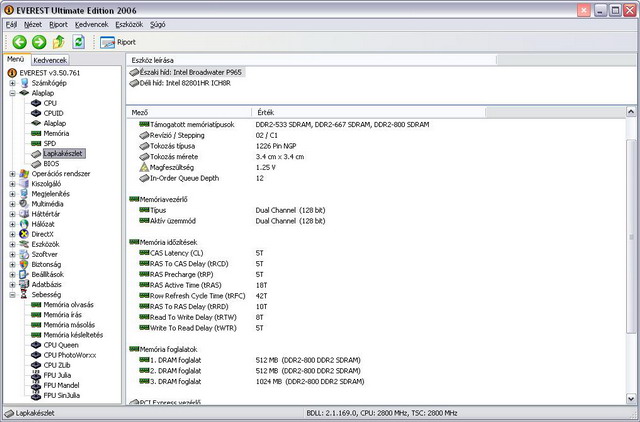Go forward with the green right arrow

(39, 42)
